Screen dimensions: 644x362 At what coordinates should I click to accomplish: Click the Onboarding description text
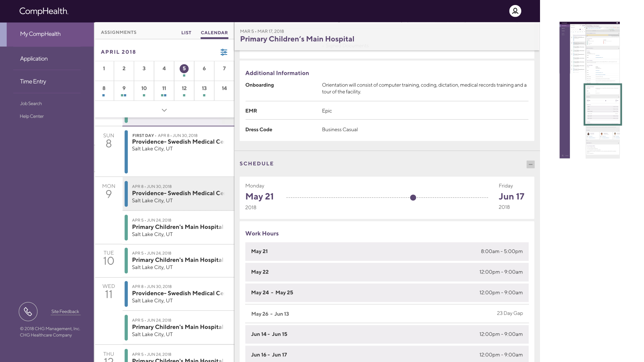(x=424, y=88)
